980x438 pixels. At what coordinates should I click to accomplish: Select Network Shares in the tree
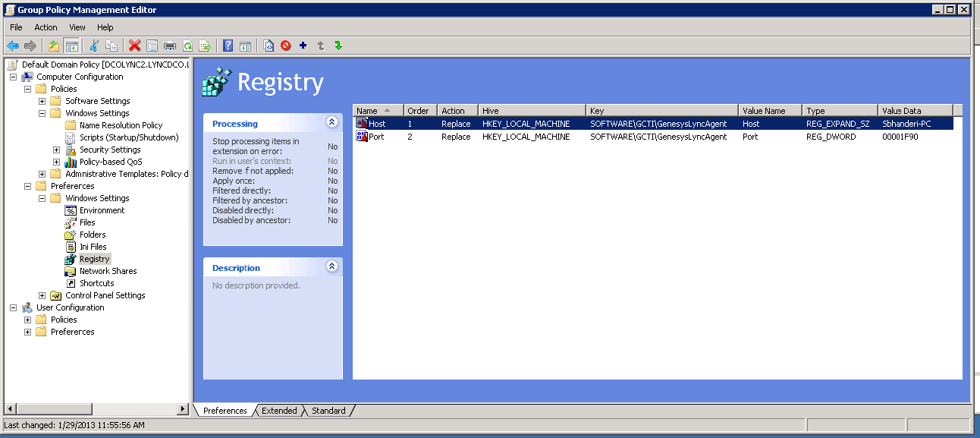108,271
